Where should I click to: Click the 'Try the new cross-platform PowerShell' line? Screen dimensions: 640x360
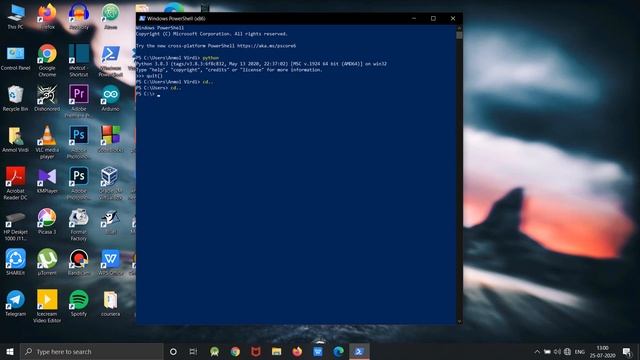tap(216, 46)
